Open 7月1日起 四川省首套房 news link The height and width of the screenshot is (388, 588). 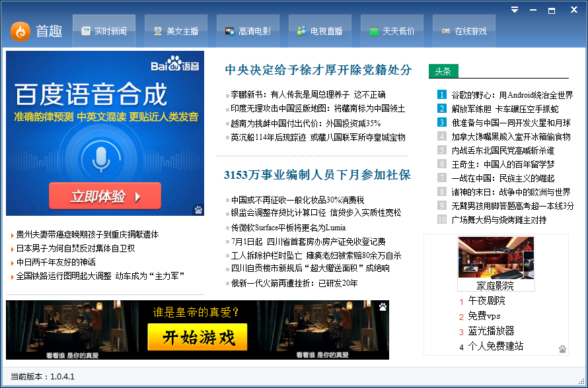(x=309, y=242)
